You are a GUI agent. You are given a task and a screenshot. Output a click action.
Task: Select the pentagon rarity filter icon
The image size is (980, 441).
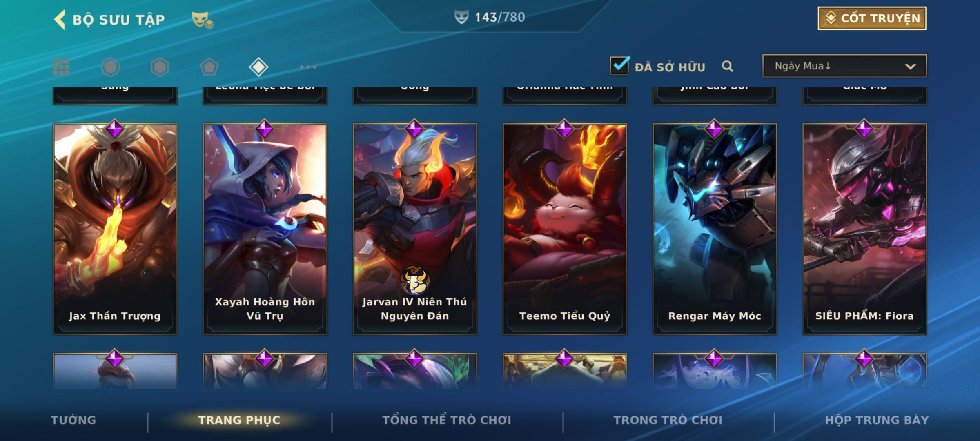209,67
